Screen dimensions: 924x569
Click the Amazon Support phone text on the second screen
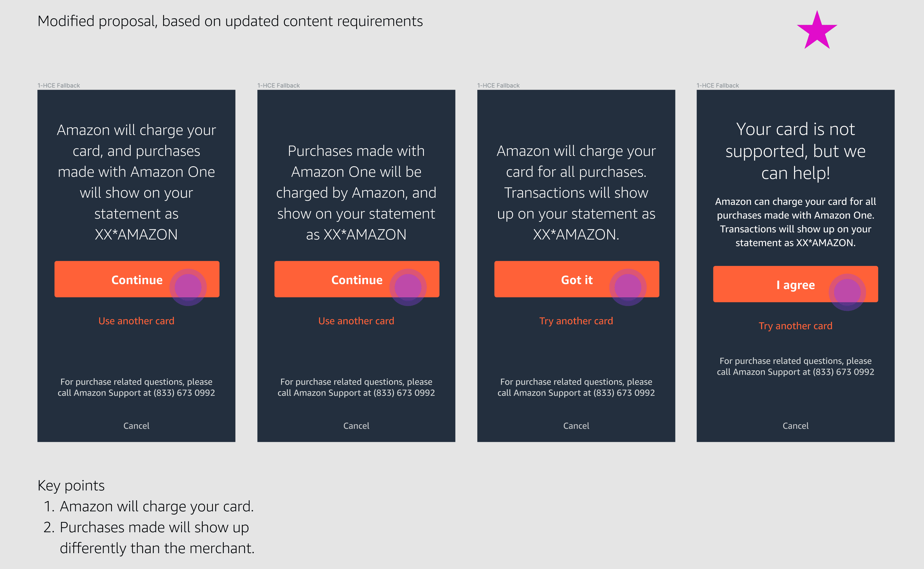(356, 392)
